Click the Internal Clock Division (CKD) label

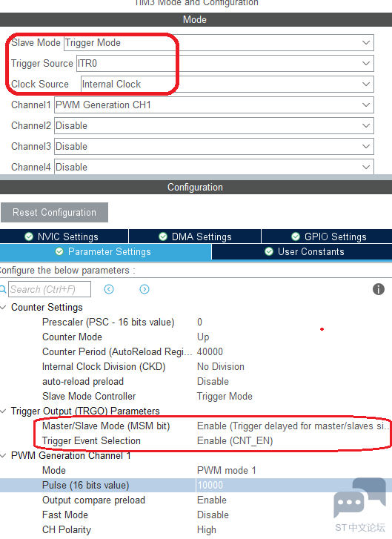[104, 366]
